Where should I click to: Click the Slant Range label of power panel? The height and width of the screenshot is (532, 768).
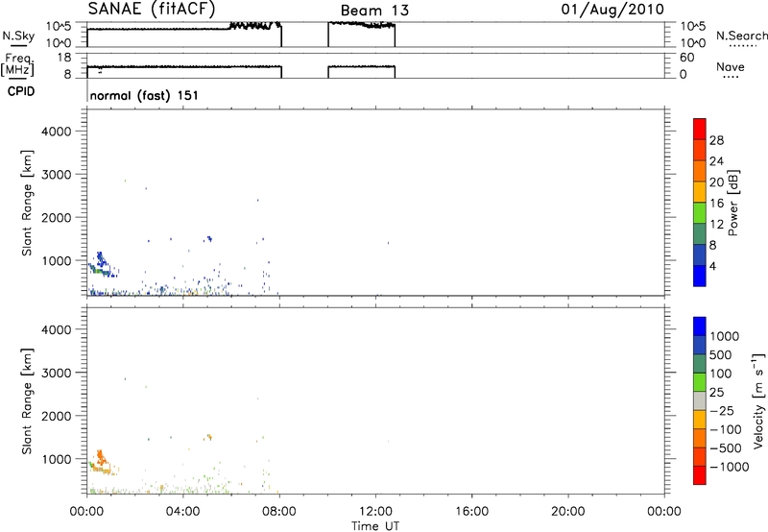tap(27, 203)
